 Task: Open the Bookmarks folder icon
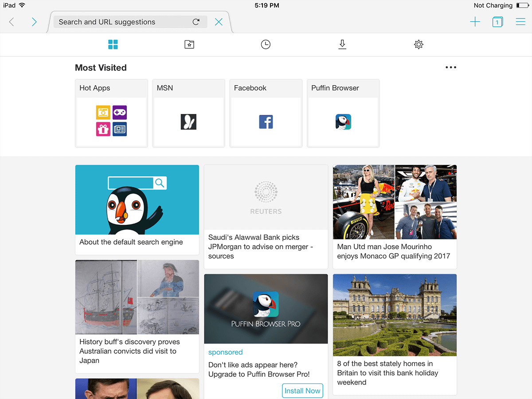pos(189,44)
